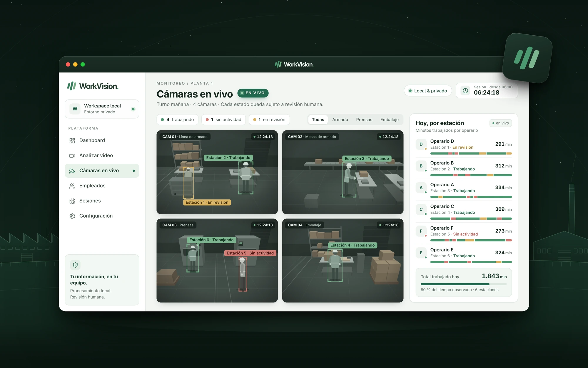Open the CAM 01 Línea de armado feed
Image resolution: width=588 pixels, height=368 pixels.
click(217, 172)
